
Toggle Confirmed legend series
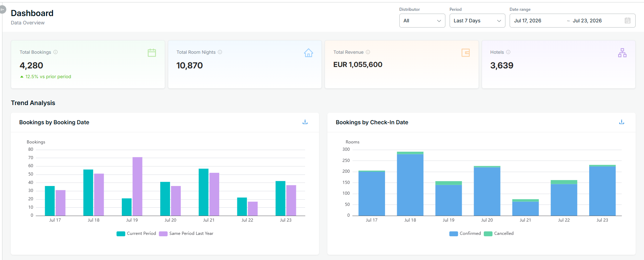pyautogui.click(x=465, y=233)
